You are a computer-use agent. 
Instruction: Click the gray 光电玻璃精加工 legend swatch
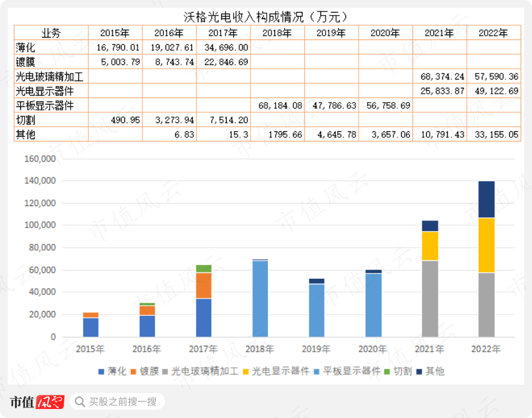tap(165, 372)
